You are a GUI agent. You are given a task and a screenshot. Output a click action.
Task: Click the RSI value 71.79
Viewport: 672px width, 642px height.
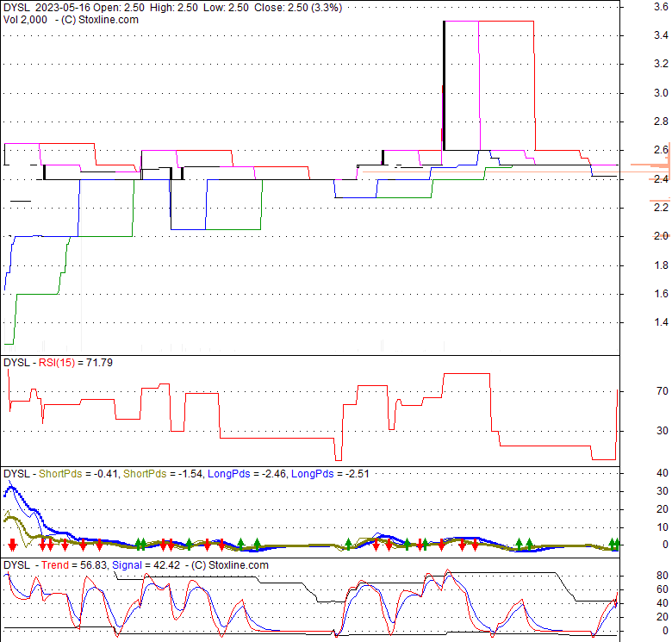[99, 363]
